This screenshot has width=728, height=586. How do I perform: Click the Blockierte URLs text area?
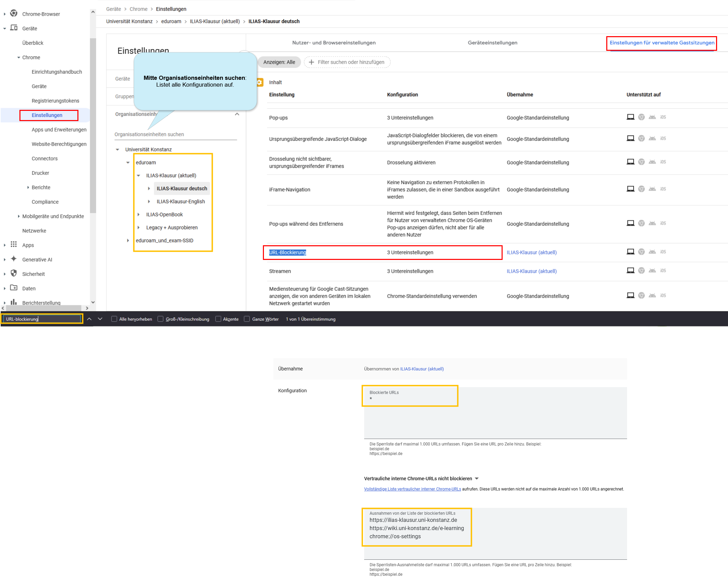(x=495, y=413)
